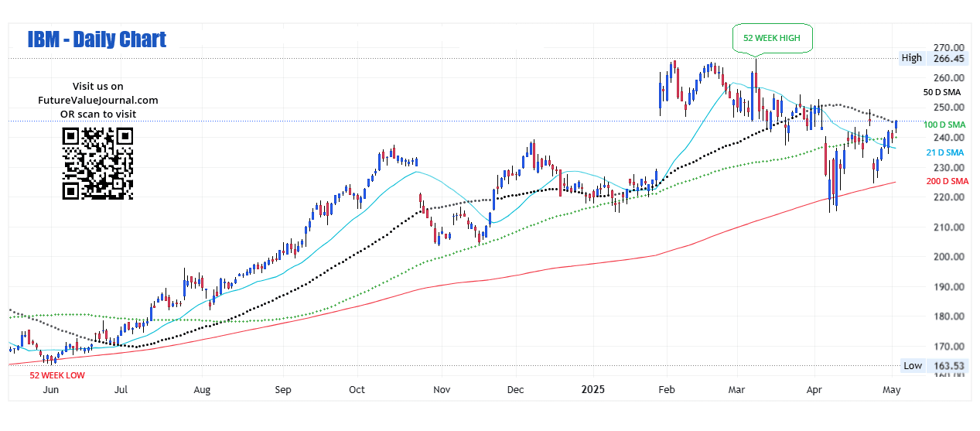This screenshot has height=431, width=980.
Task: Click the 220.00 price axis value
Action: [x=949, y=197]
